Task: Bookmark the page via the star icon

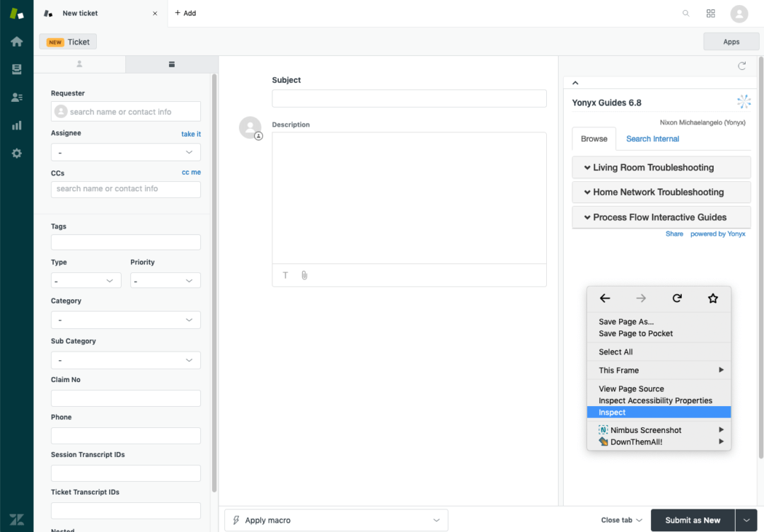Action: pyautogui.click(x=713, y=299)
